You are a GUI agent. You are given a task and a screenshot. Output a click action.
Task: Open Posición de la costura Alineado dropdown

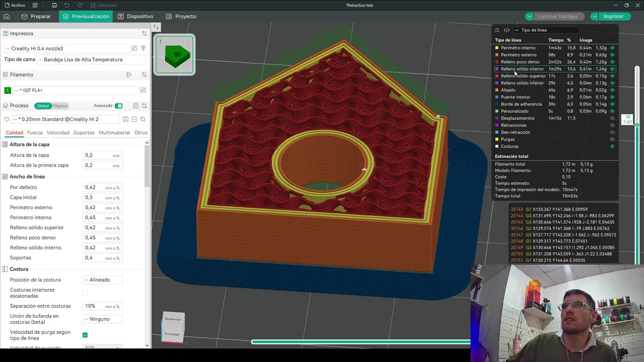click(x=103, y=280)
